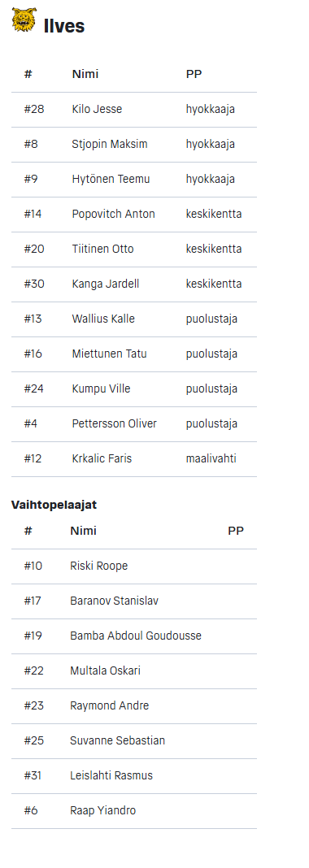Select Kanga Jardell's row
This screenshot has width=309, height=868.
(134, 284)
